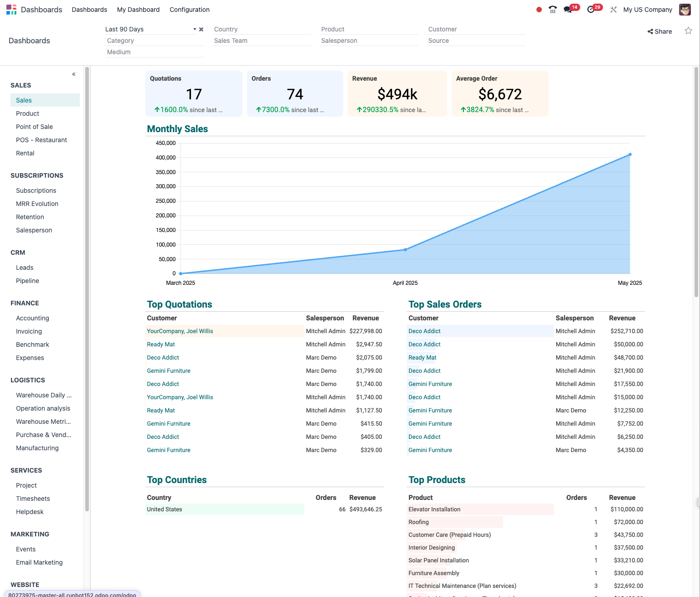Open the Country filter dropdown
This screenshot has height=597, width=700.
coord(262,29)
